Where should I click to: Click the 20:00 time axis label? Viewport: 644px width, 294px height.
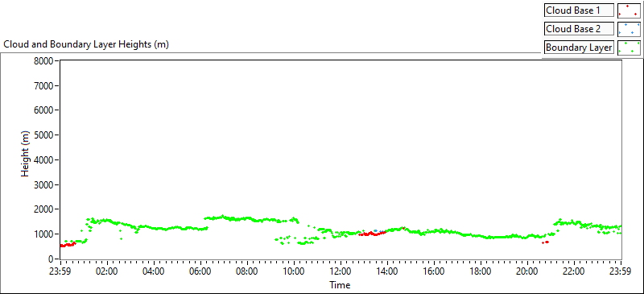tap(527, 271)
